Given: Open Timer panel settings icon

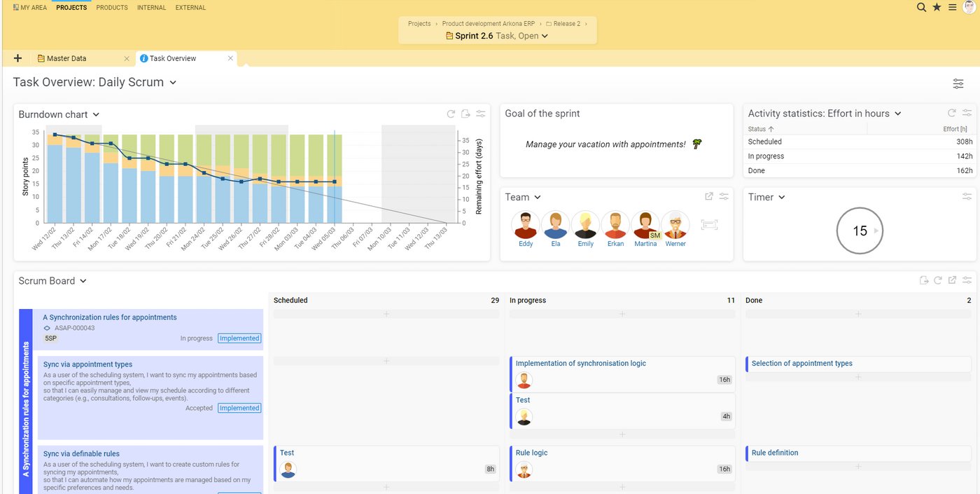Looking at the screenshot, I should click(967, 197).
